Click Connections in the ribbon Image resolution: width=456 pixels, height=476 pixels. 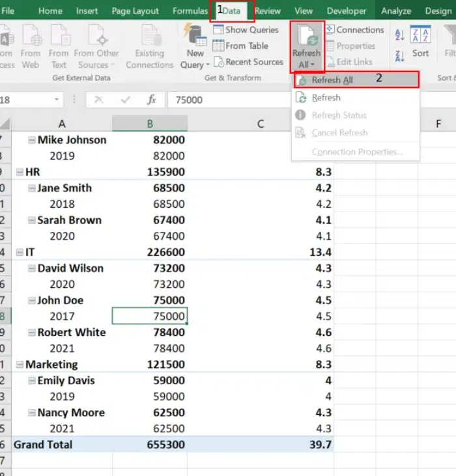point(355,30)
